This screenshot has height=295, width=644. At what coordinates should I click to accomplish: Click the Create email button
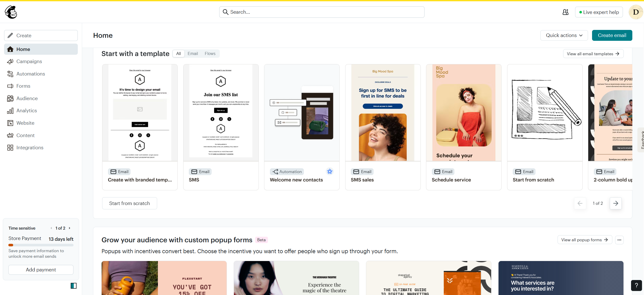[x=612, y=35]
